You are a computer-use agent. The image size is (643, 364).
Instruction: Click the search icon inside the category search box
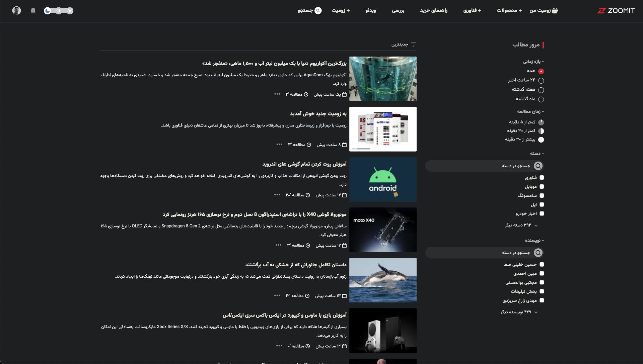538,166
